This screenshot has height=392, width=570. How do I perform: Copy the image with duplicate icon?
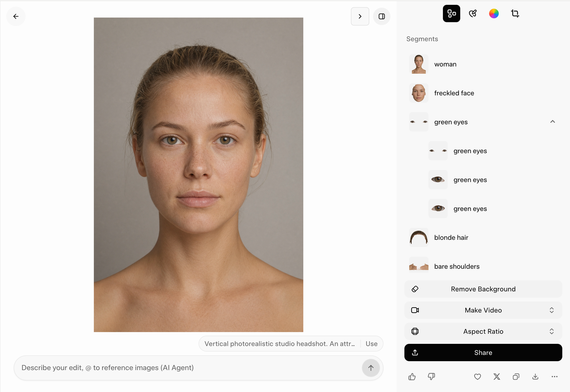[x=516, y=377]
